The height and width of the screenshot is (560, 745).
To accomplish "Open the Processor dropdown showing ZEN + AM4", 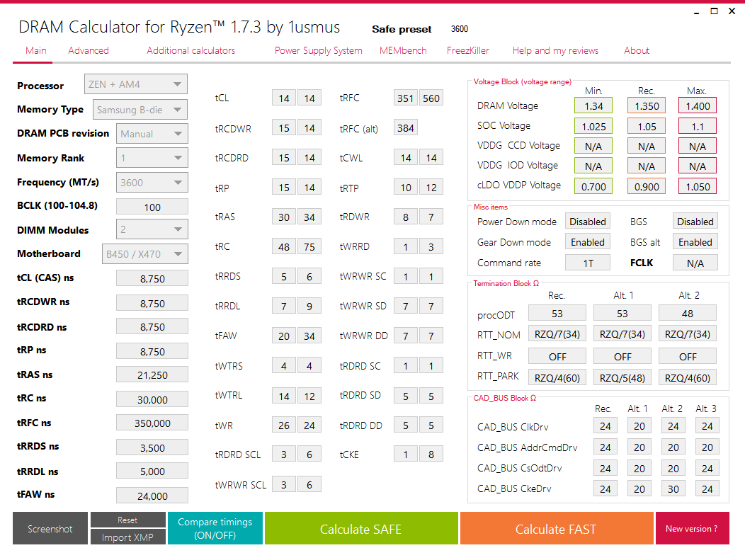I will pyautogui.click(x=136, y=84).
